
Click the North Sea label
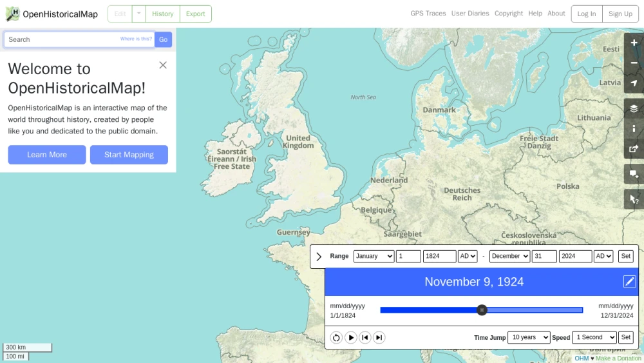[363, 97]
